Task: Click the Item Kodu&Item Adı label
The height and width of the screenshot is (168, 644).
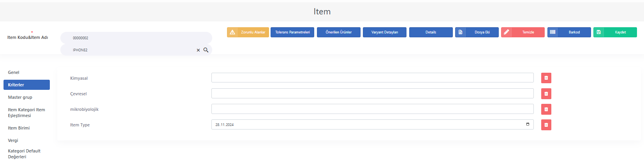Action: point(28,37)
